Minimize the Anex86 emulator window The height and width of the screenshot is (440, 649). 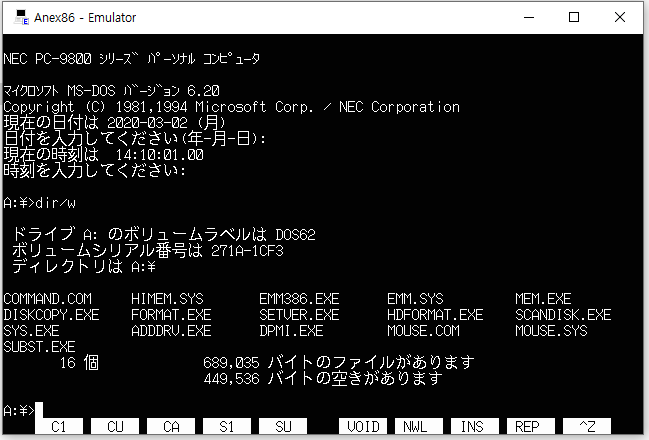click(x=529, y=17)
